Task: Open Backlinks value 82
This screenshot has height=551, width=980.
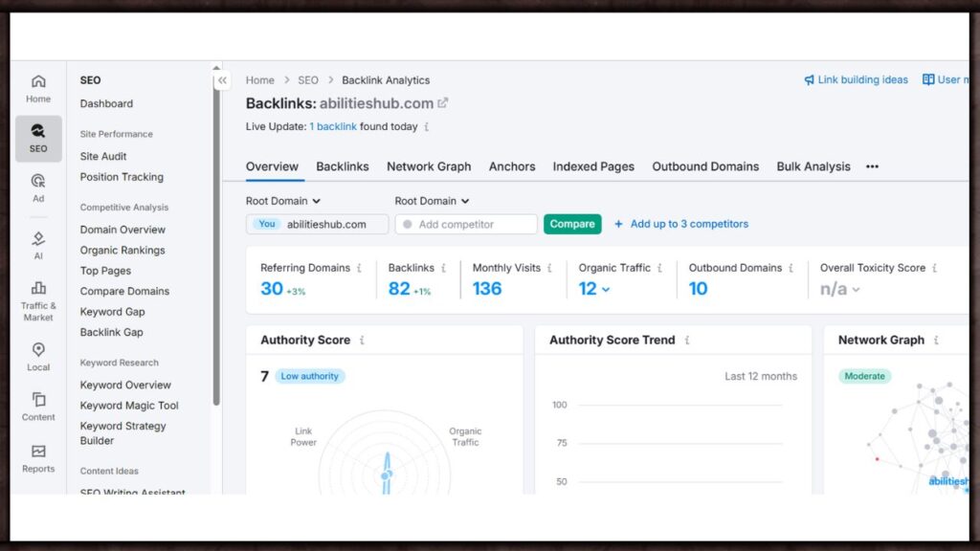Action: pyautogui.click(x=399, y=289)
